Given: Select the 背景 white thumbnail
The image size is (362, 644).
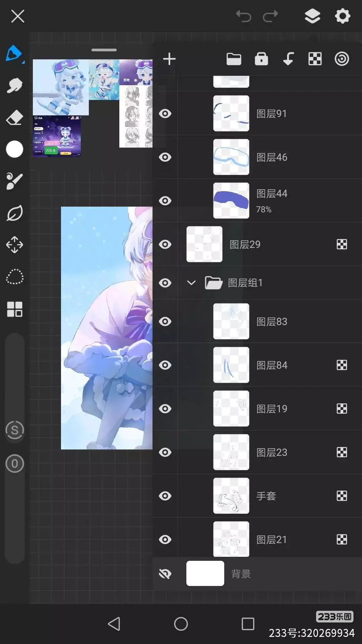Looking at the screenshot, I should point(205,573).
